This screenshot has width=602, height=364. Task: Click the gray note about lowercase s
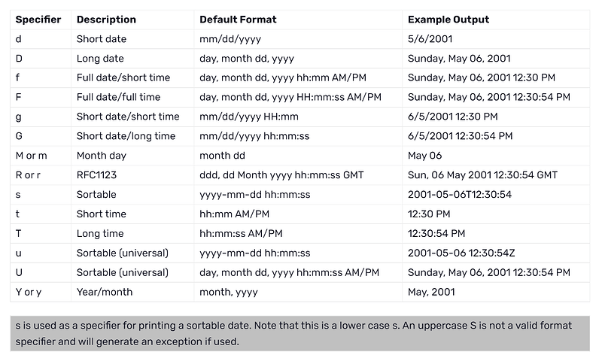(x=299, y=334)
